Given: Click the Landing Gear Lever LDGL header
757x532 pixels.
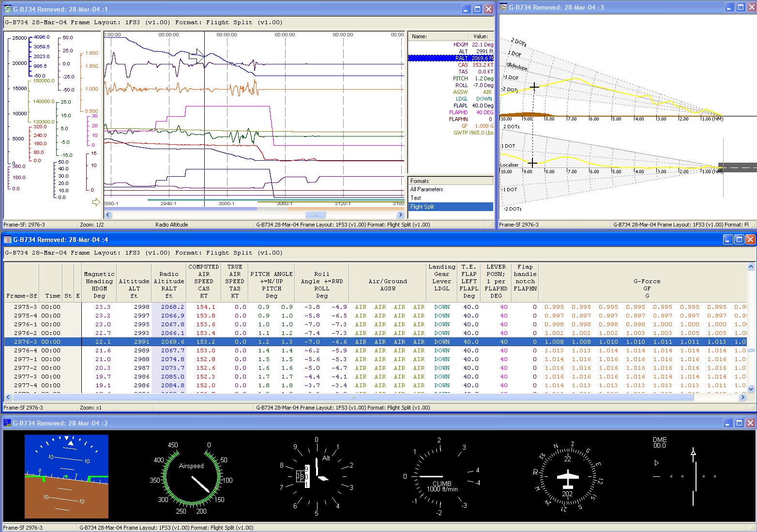Looking at the screenshot, I should click(442, 282).
